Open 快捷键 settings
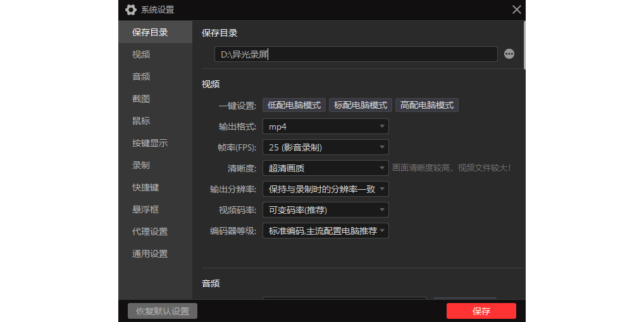This screenshot has width=644, height=322. click(155, 187)
